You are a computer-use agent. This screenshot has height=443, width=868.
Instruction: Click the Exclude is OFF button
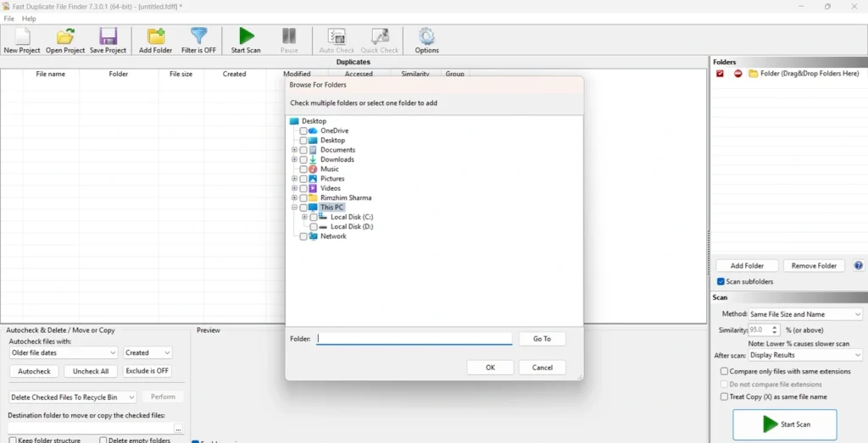coord(147,370)
